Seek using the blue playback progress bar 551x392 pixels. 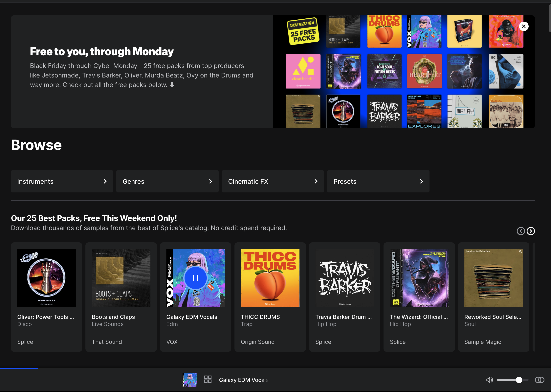(19, 368)
